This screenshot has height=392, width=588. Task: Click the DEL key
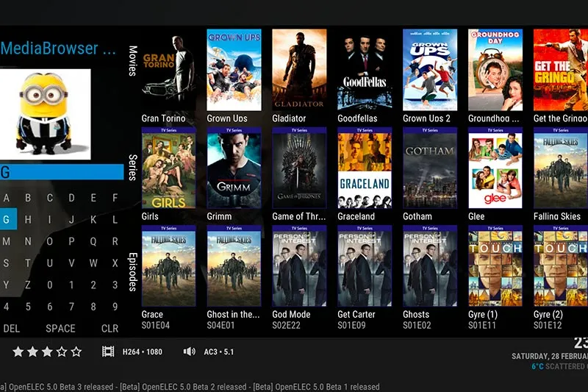click(x=12, y=328)
